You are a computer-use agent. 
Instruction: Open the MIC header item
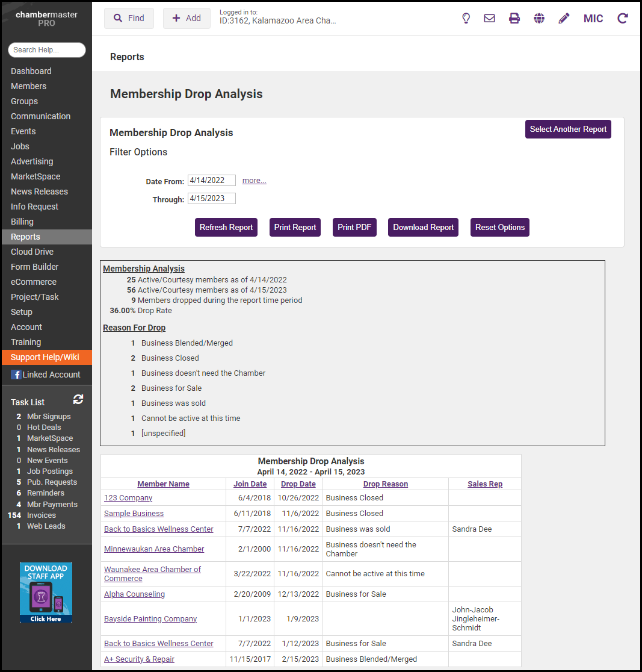click(x=593, y=18)
